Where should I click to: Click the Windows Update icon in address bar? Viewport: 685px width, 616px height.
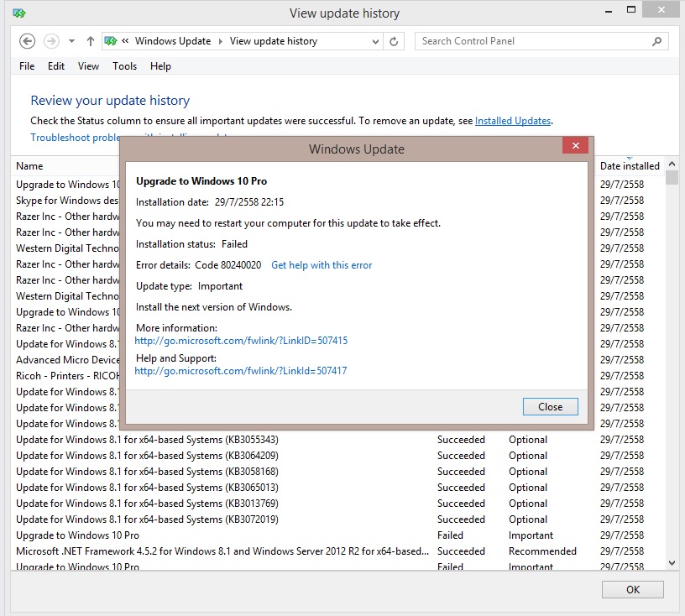[111, 41]
